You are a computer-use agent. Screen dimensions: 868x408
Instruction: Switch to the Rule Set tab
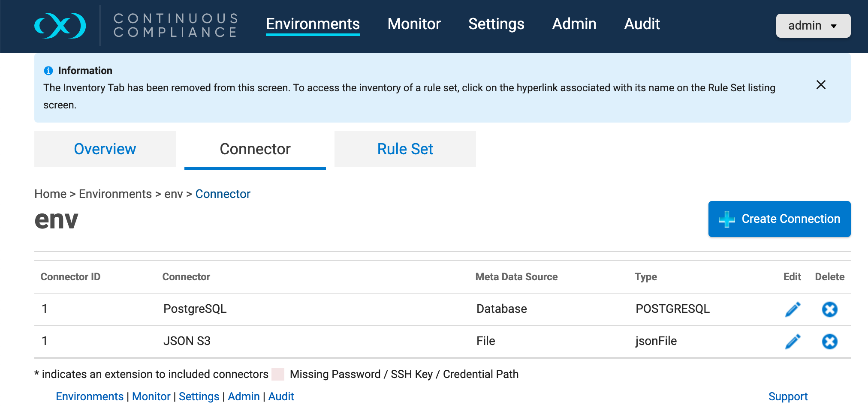405,149
